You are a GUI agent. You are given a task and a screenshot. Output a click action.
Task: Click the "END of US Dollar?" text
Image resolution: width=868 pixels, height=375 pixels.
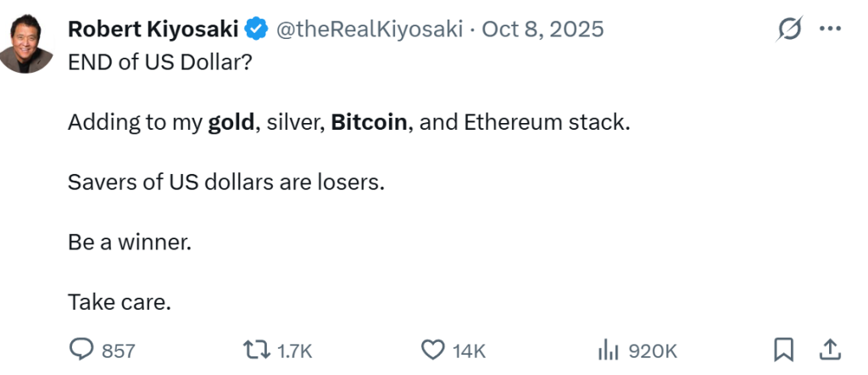click(x=159, y=64)
